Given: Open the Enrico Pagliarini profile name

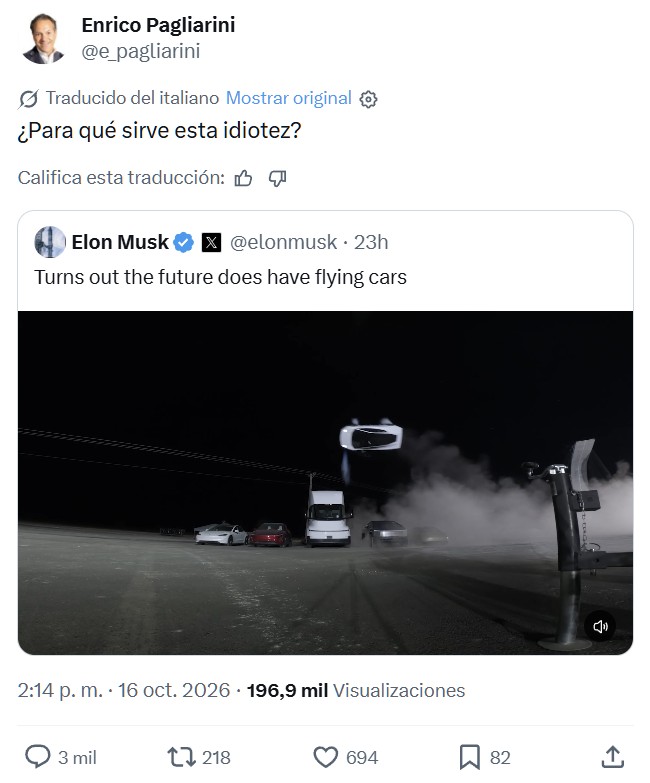Looking at the screenshot, I should tap(158, 25).
